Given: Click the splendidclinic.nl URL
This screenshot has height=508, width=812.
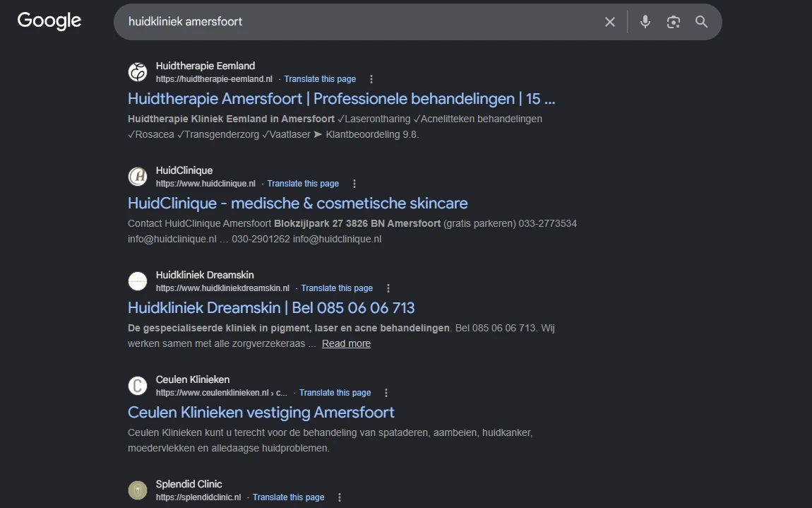Looking at the screenshot, I should 198,497.
